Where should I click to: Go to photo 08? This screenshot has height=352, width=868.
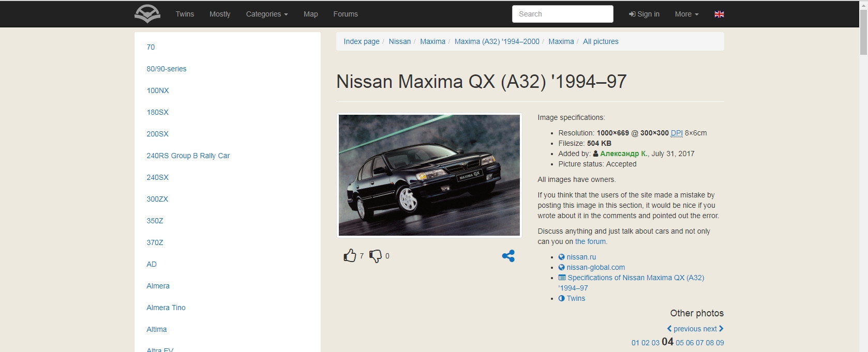click(710, 343)
